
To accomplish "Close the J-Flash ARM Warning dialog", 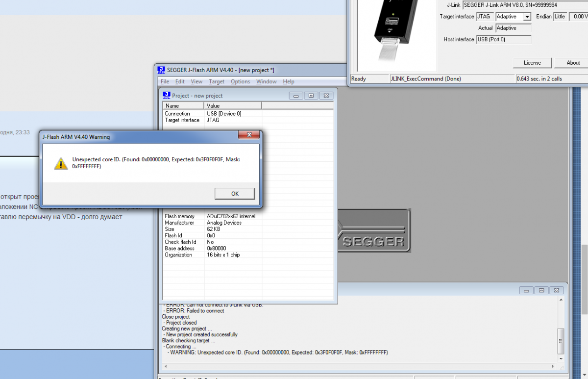I will point(249,135).
